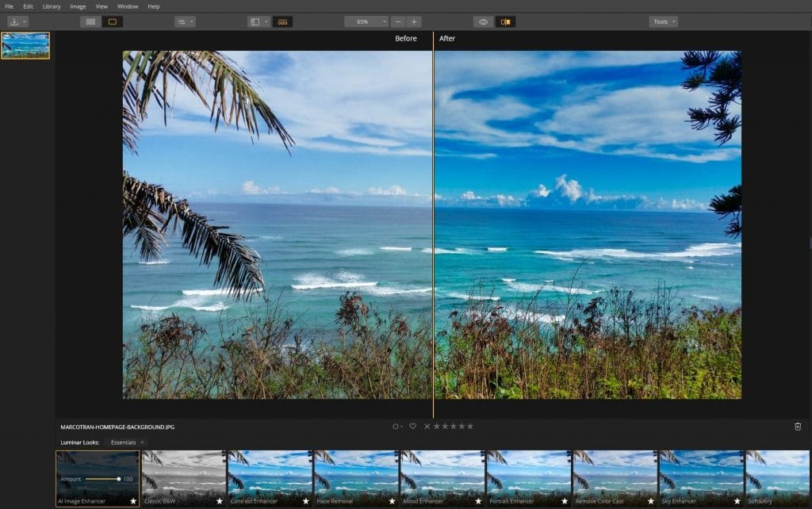Viewport: 812px width, 509px height.
Task: Click the heart icon to favorite the photo
Action: (413, 426)
